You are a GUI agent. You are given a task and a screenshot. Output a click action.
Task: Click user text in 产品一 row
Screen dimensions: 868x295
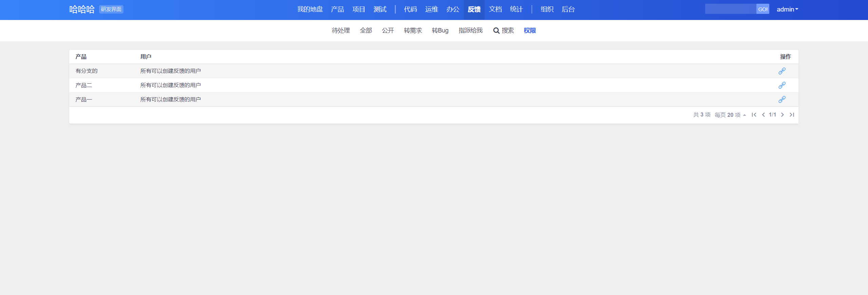point(171,100)
